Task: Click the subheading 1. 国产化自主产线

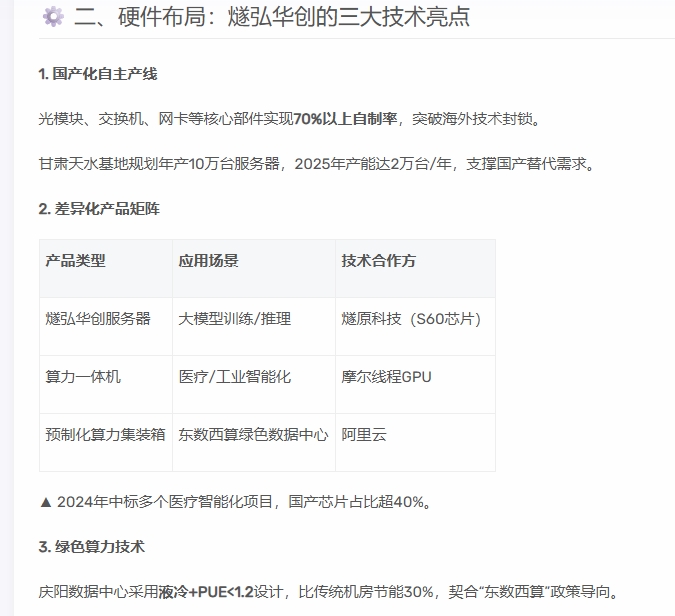Action: 98,74
